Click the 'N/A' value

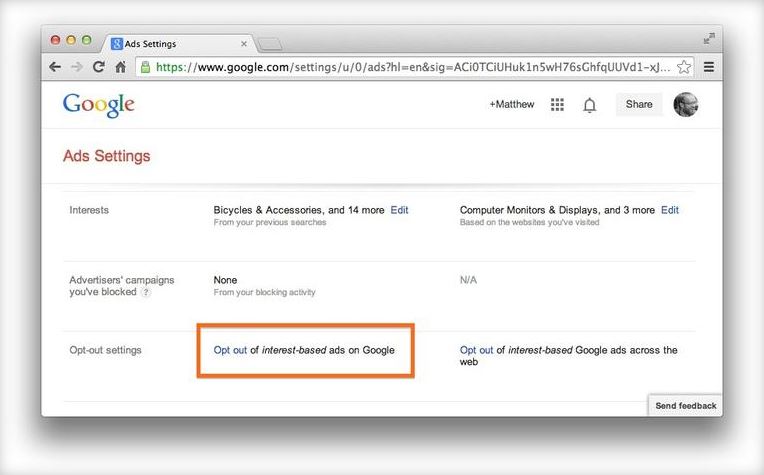(x=468, y=280)
